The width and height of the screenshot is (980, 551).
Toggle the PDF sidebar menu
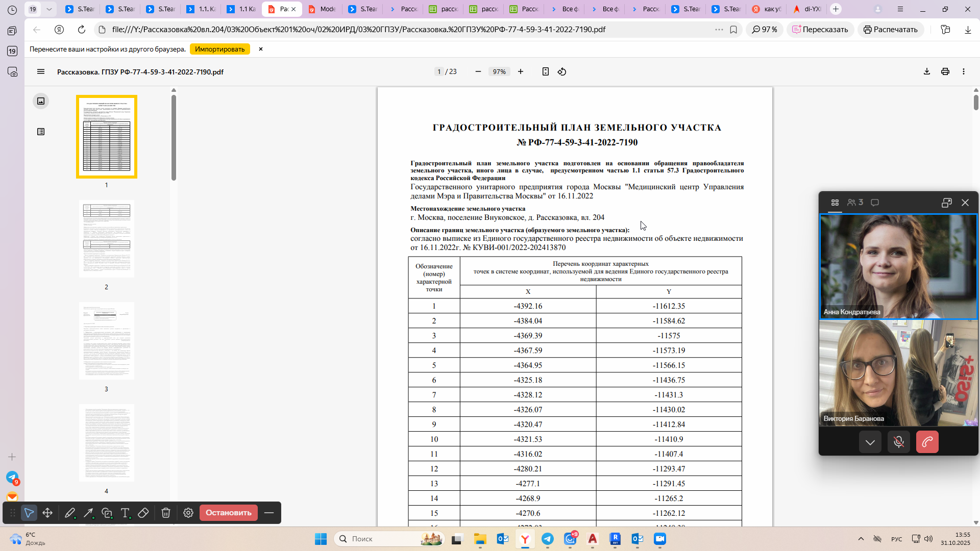click(x=41, y=72)
